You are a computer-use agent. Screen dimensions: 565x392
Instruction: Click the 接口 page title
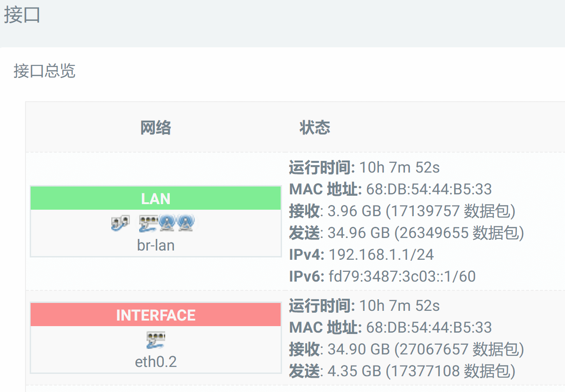[x=22, y=15]
